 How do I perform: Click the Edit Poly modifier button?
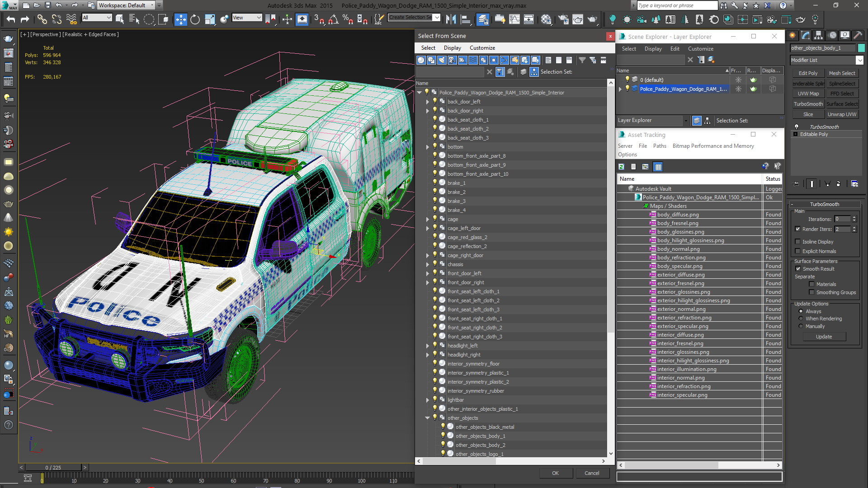tap(808, 73)
